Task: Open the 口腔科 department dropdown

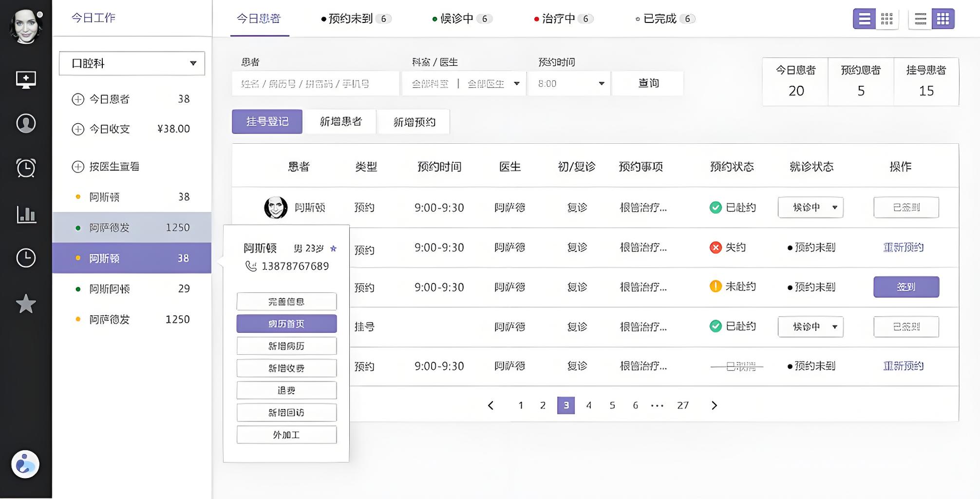Action: tap(132, 63)
